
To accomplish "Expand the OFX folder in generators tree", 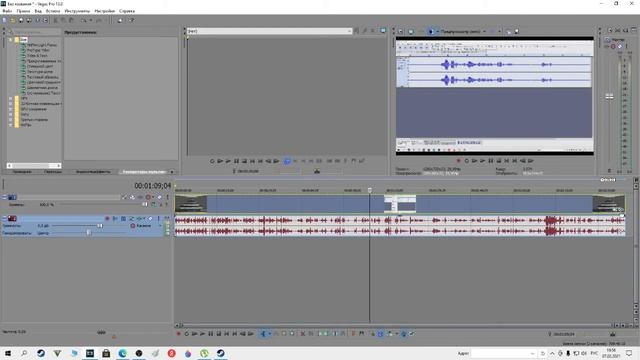I will coord(11,98).
